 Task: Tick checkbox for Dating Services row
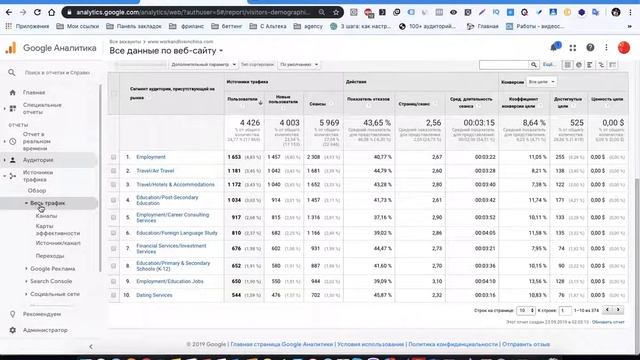[113, 295]
